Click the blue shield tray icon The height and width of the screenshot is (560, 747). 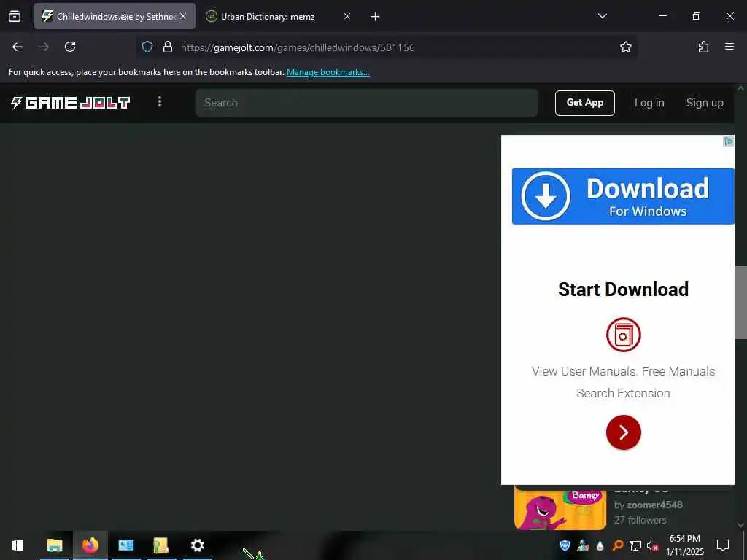565,545
